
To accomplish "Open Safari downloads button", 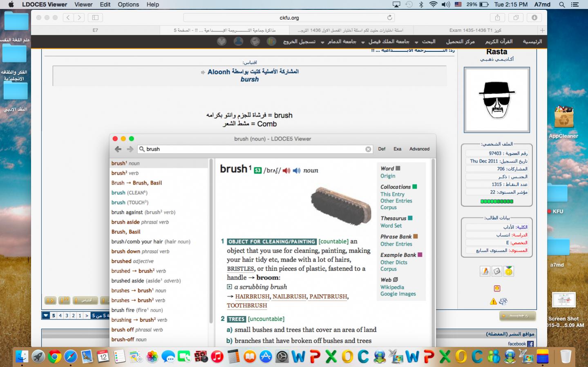I will pos(534,18).
